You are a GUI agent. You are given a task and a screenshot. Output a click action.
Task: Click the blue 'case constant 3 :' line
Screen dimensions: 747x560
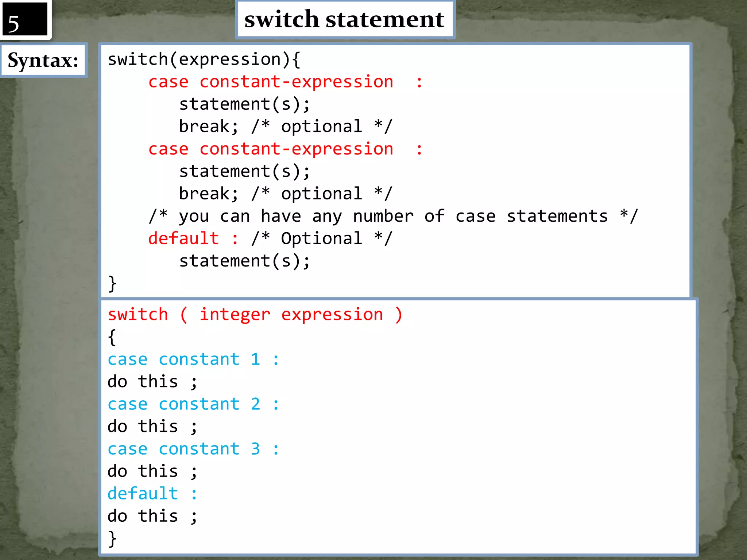coord(193,449)
